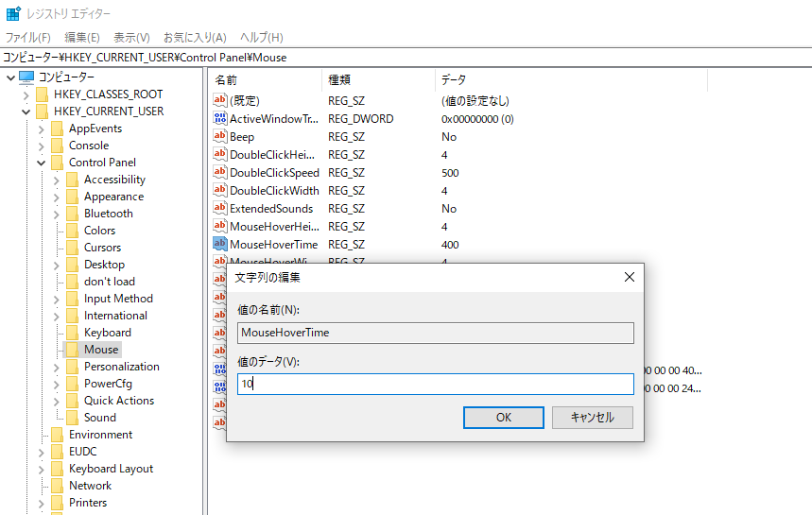The image size is (812, 515).
Task: Click the 500 data value
Action: pyautogui.click(x=450, y=173)
